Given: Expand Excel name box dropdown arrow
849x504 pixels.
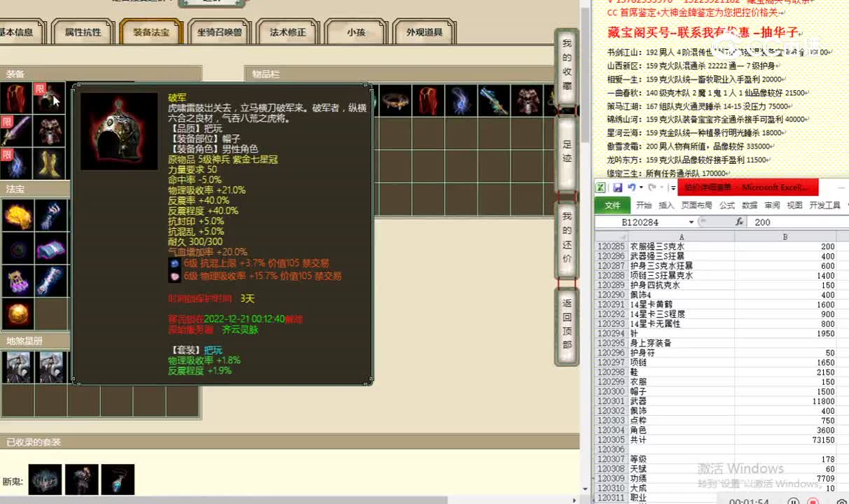Looking at the screenshot, I should (x=692, y=222).
